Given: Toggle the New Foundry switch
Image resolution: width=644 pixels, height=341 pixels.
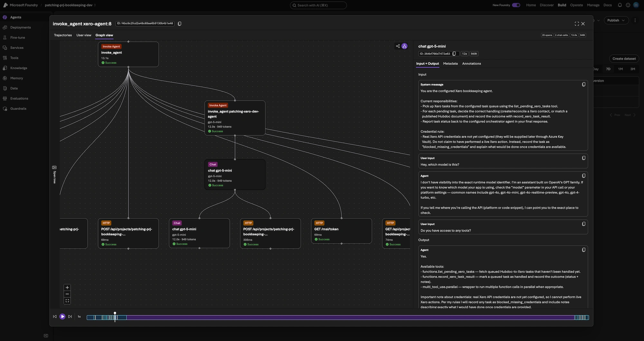Looking at the screenshot, I should click(x=516, y=5).
